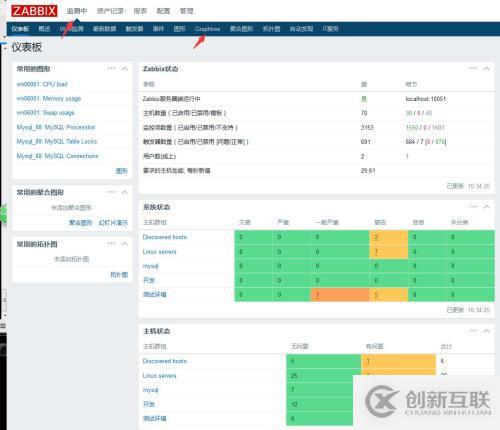Switch to the 事件 submenu tab
The height and width of the screenshot is (430, 500).
tap(158, 29)
